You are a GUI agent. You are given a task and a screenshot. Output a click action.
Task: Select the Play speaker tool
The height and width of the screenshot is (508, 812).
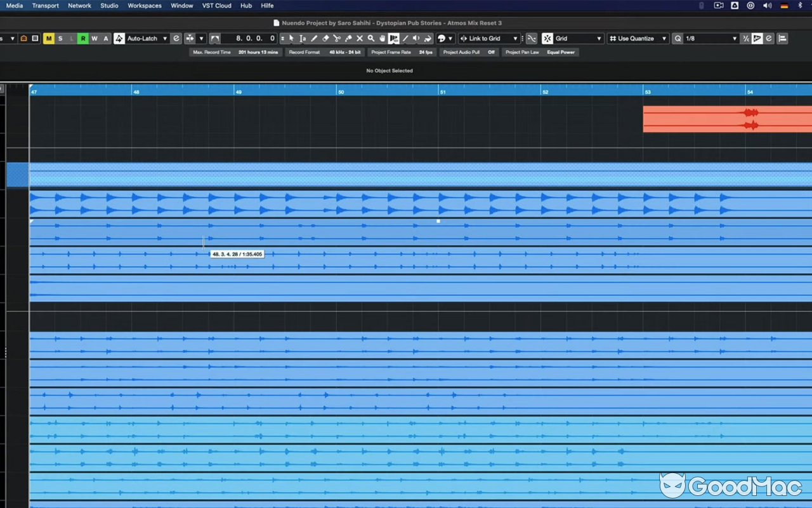coord(414,39)
